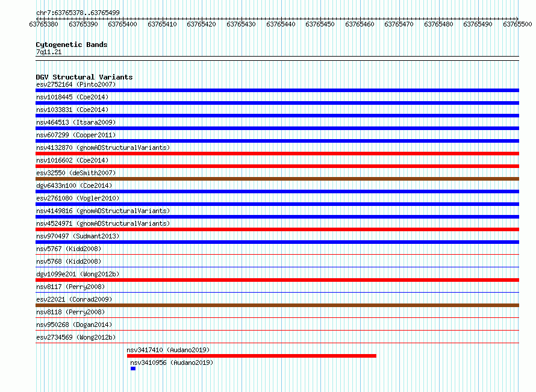Click the esv2752164 (Pinto2007) variant label

(76, 84)
